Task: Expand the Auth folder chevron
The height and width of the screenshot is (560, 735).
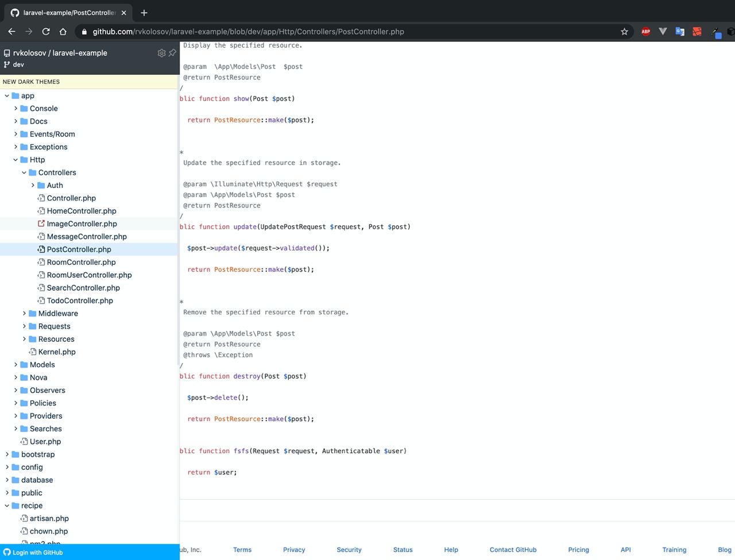Action: [x=33, y=186]
